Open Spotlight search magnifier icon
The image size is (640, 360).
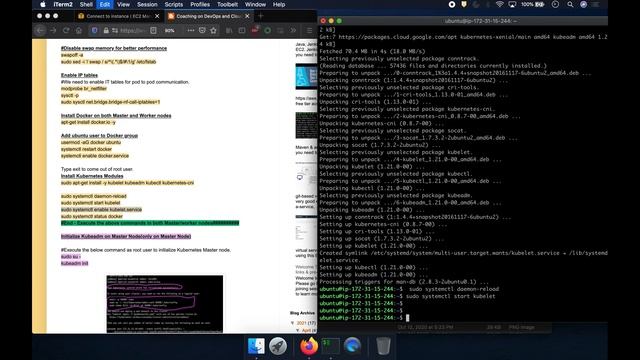click(x=570, y=4)
